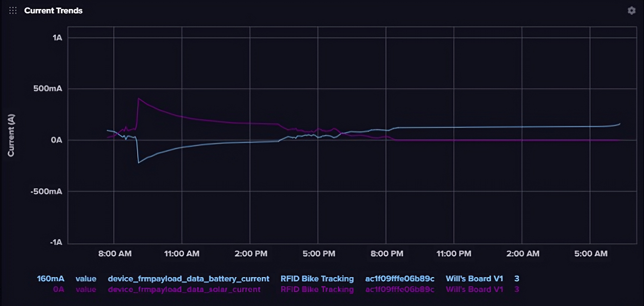Click the 500mA y-axis label
Screen dimensions: 644x306
tap(47, 89)
